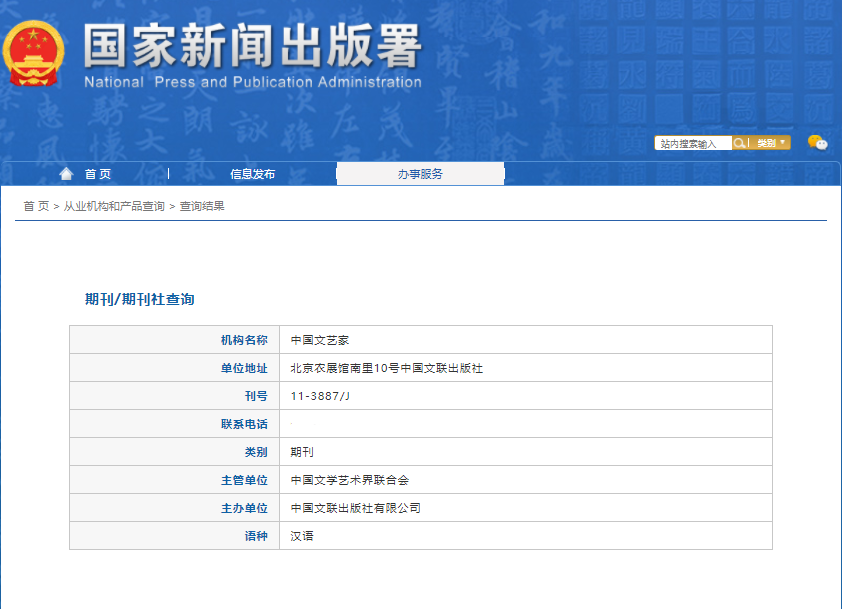Click the publication number 11-3887/J
Screen dimensions: 842x609
tap(320, 396)
